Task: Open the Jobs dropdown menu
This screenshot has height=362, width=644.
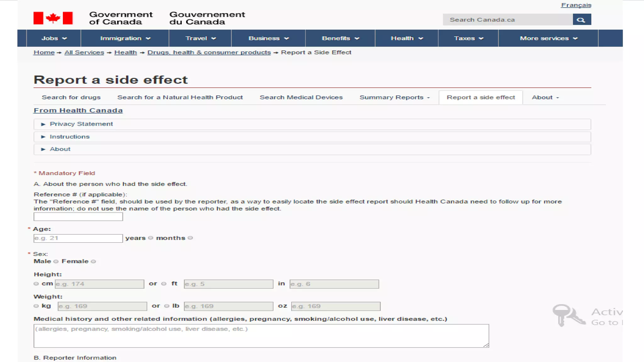Action: click(x=54, y=38)
